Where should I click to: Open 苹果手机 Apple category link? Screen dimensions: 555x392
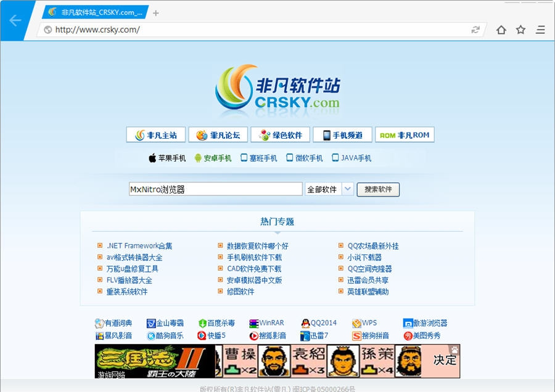[167, 158]
